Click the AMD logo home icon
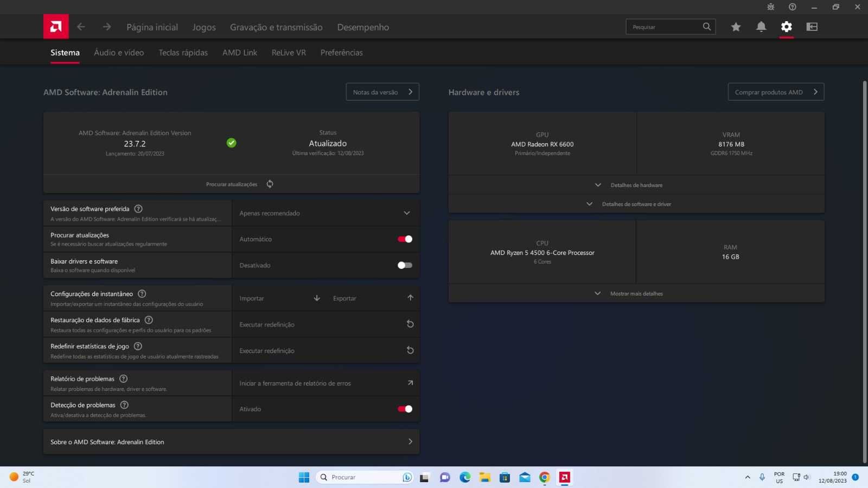The width and height of the screenshot is (868, 488). pyautogui.click(x=56, y=27)
